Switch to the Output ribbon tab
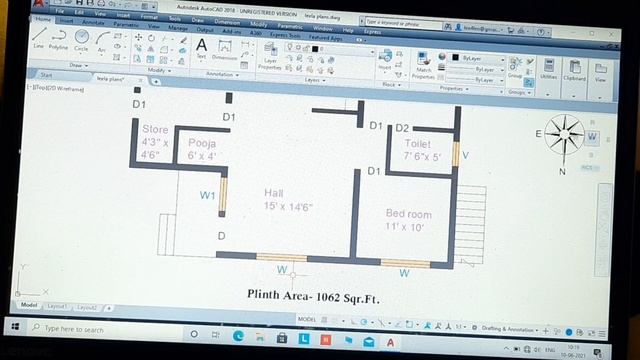This screenshot has height=360, width=640. (x=205, y=30)
